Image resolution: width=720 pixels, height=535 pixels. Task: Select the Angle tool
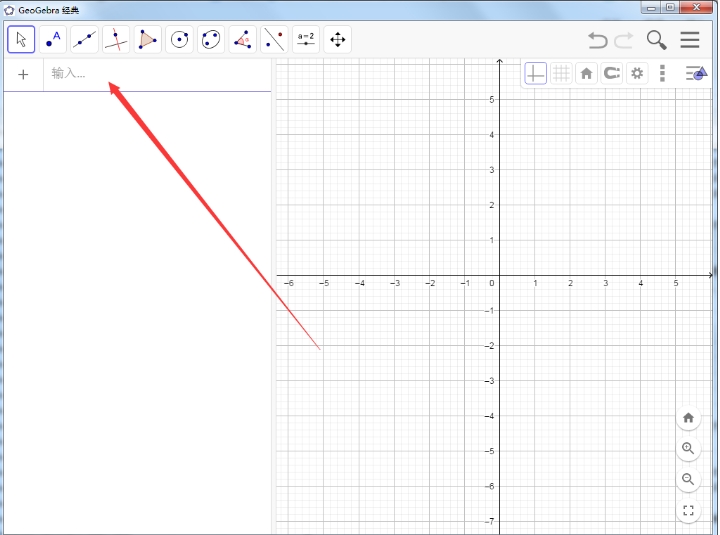tap(243, 39)
